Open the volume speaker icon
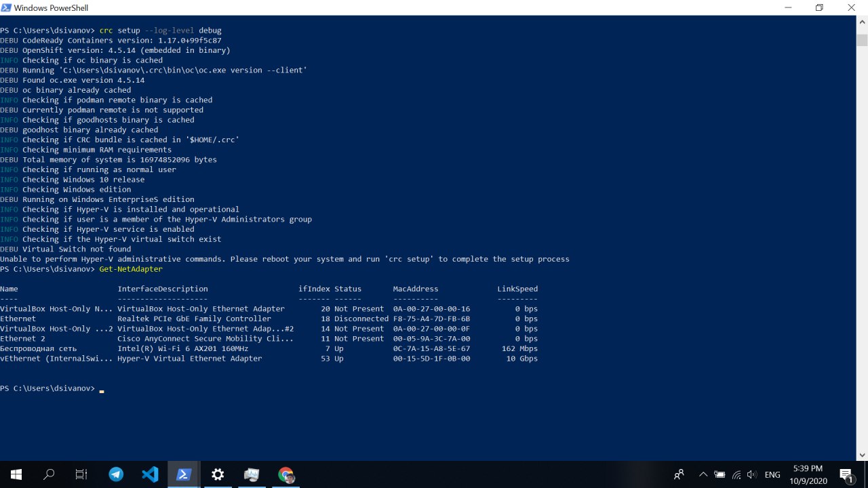This screenshot has width=868, height=488. (751, 474)
